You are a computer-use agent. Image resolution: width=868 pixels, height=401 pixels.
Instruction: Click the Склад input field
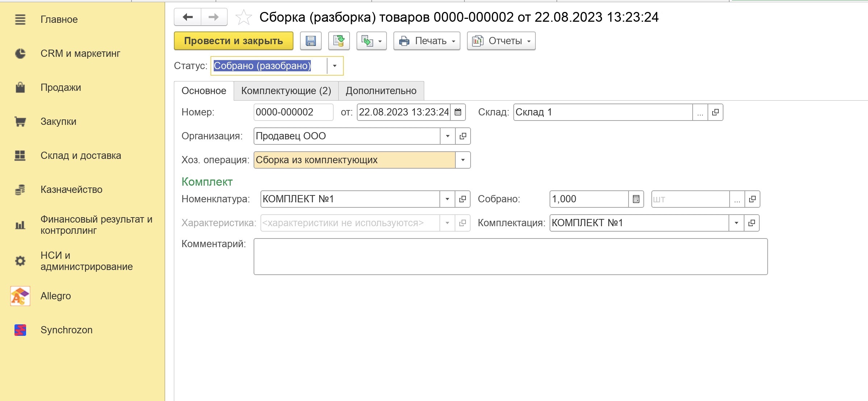(x=603, y=112)
